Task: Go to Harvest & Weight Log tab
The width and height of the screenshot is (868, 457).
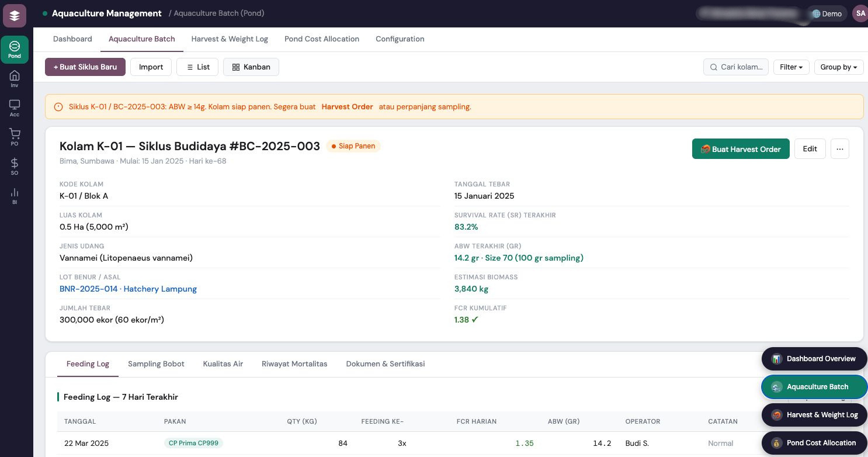Action: click(x=230, y=39)
